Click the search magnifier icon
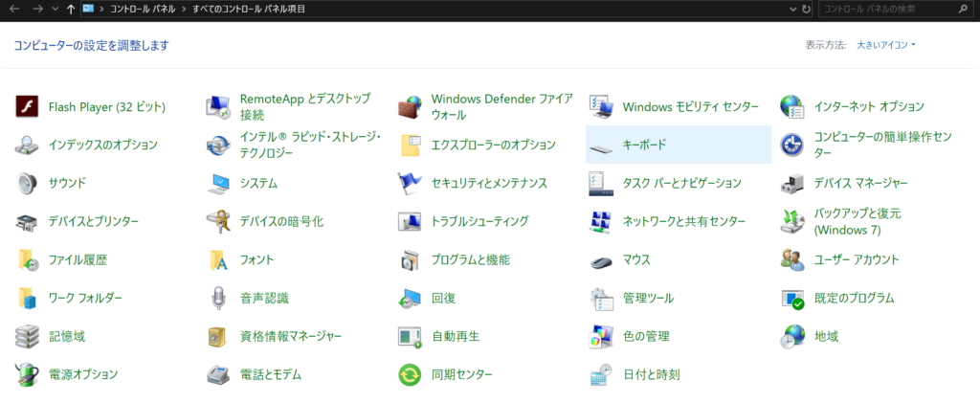The image size is (980, 403). pyautogui.click(x=963, y=10)
